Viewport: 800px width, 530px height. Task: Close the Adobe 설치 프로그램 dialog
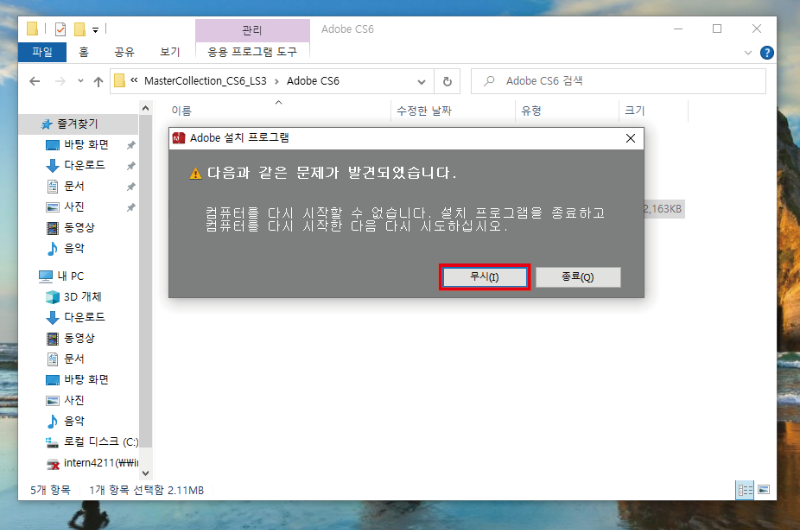(x=630, y=138)
